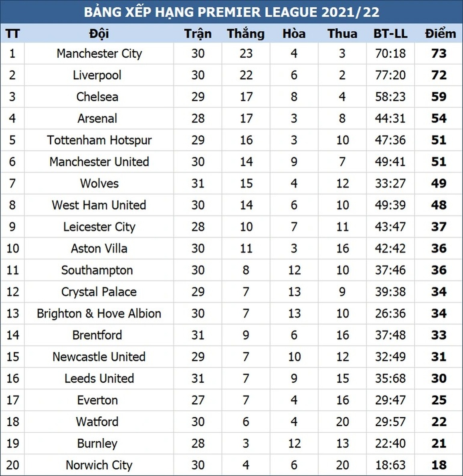Click the 'Hòa' column header

(294, 34)
